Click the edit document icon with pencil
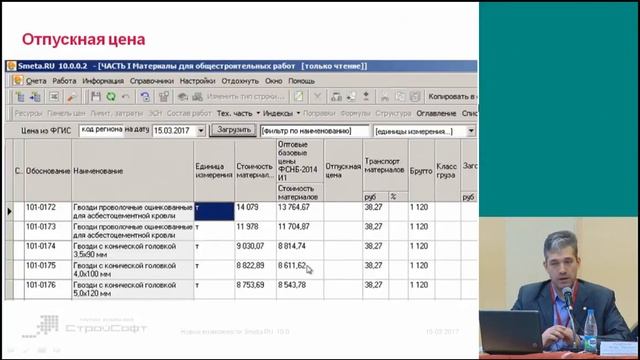 [299, 97]
